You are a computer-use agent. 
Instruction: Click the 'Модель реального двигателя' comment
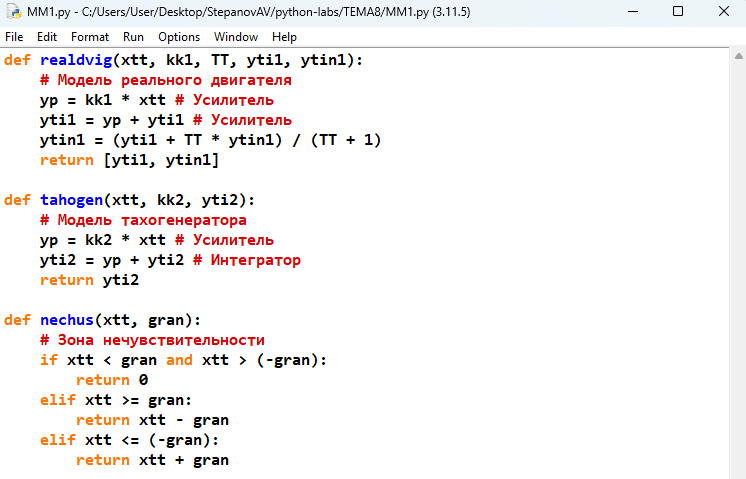(166, 80)
